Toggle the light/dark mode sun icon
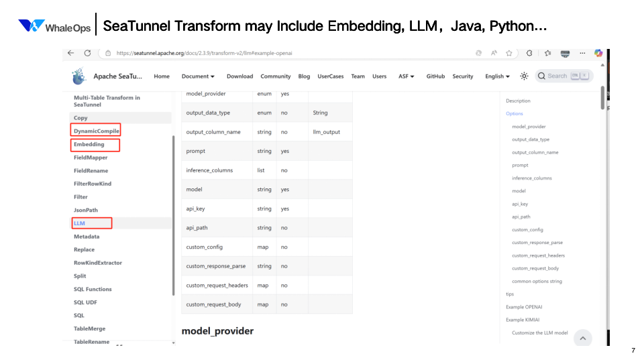The image size is (644, 362). [524, 76]
